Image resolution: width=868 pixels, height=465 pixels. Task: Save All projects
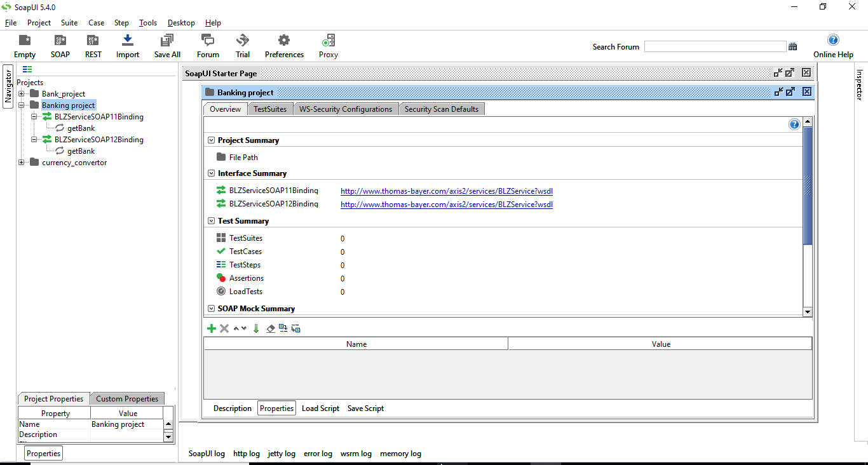[x=166, y=45]
